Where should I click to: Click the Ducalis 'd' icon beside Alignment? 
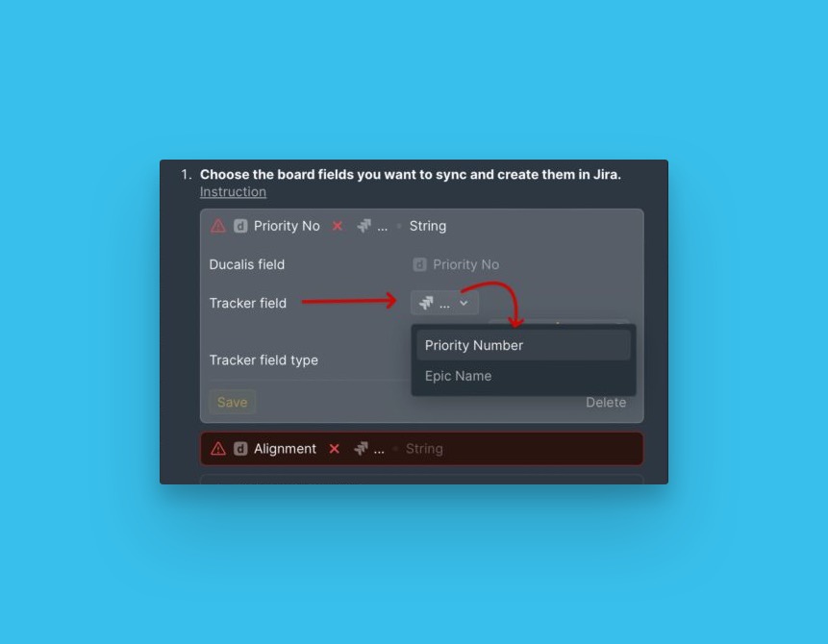tap(240, 449)
